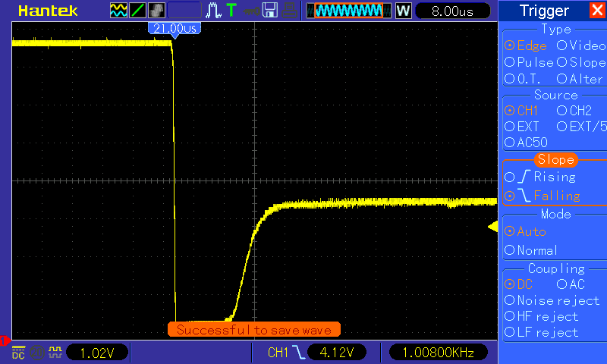
Task: Select DC trigger coupling
Action: [x=518, y=284]
